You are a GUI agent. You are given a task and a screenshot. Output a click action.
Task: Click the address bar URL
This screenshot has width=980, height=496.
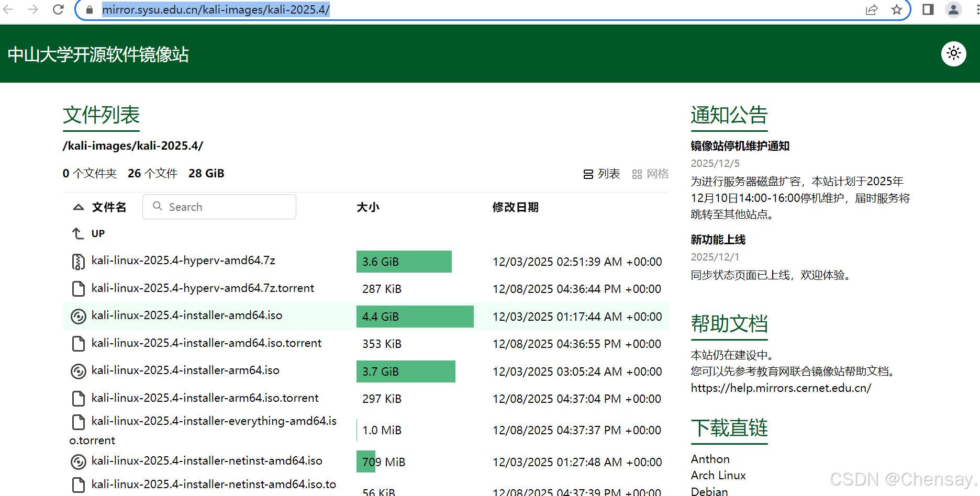pos(216,10)
